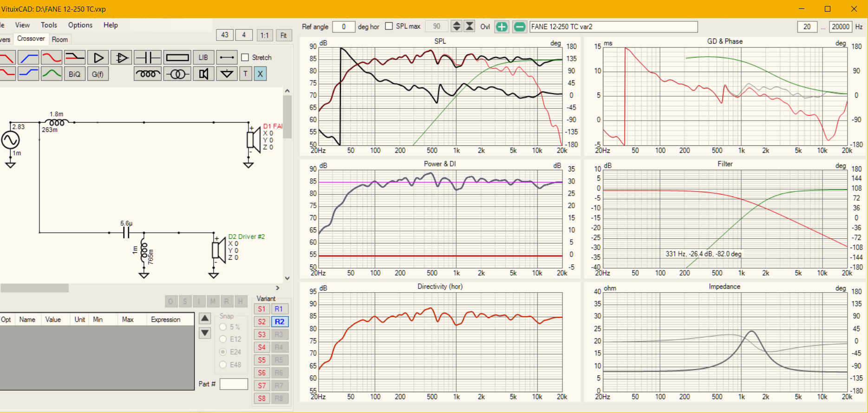Select the inductor coil component

[x=148, y=74]
